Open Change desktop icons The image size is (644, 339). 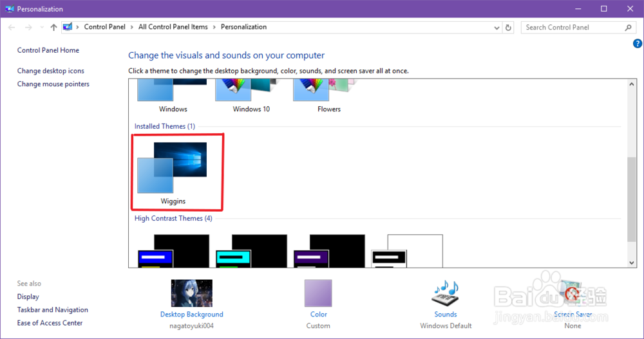(x=50, y=71)
